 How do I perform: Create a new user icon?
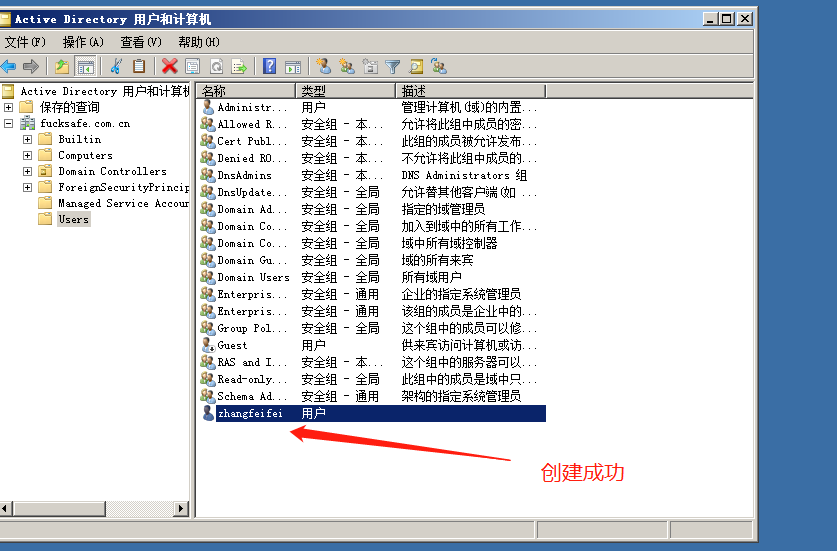coord(323,66)
